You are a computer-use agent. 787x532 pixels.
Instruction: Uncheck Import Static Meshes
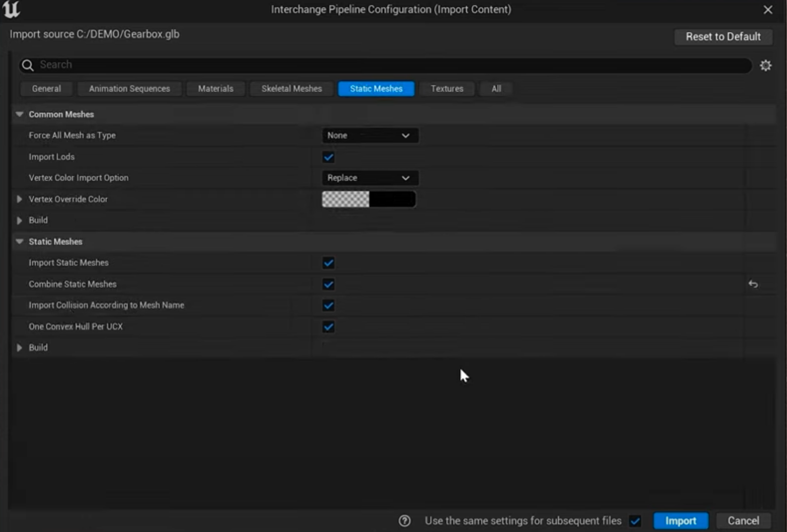[328, 263]
